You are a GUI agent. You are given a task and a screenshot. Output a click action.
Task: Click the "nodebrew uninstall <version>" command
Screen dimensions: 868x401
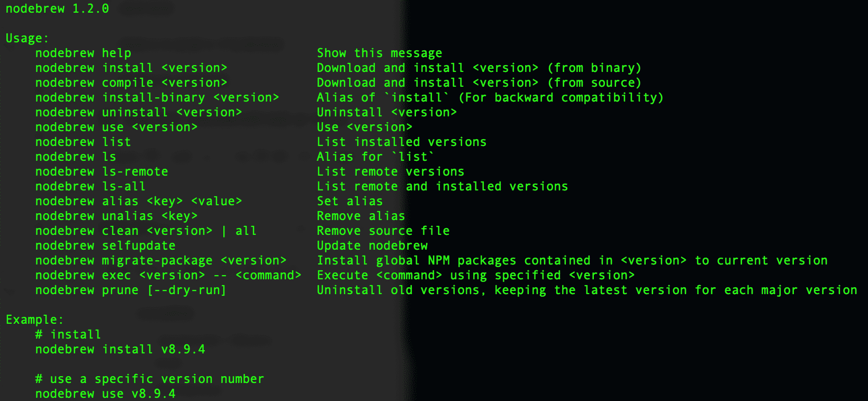point(139,113)
